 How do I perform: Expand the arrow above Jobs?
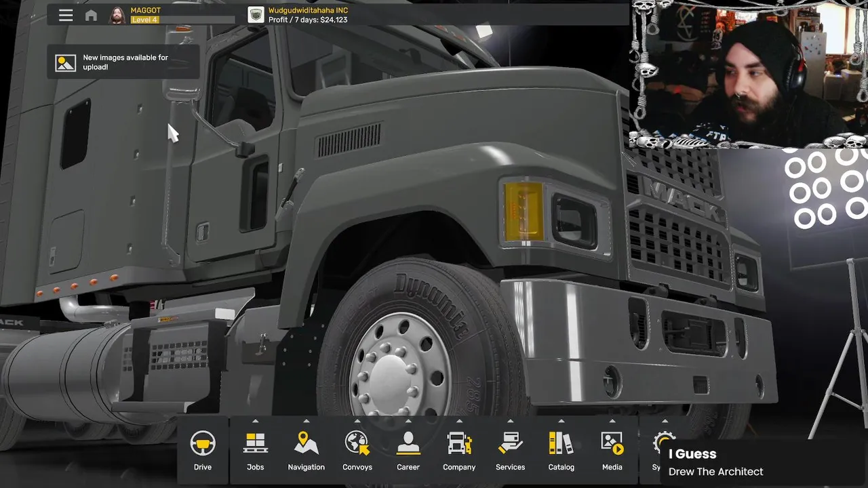click(x=255, y=421)
